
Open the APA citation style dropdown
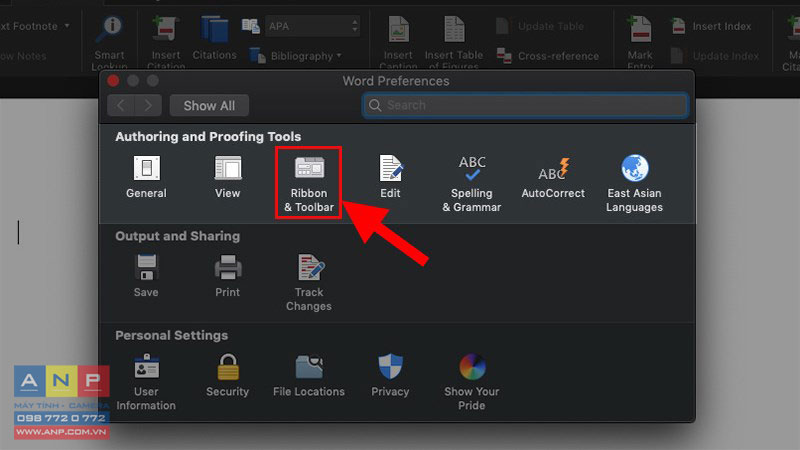(x=312, y=26)
